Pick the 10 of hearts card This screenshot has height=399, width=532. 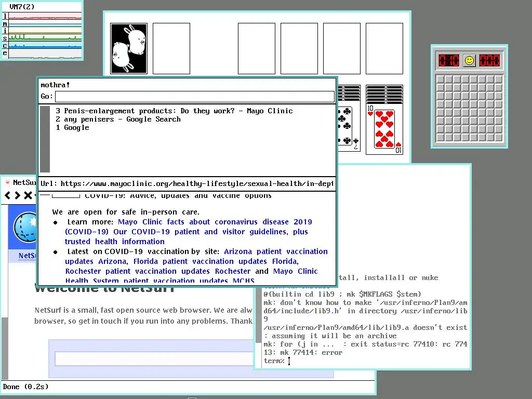coord(384,129)
